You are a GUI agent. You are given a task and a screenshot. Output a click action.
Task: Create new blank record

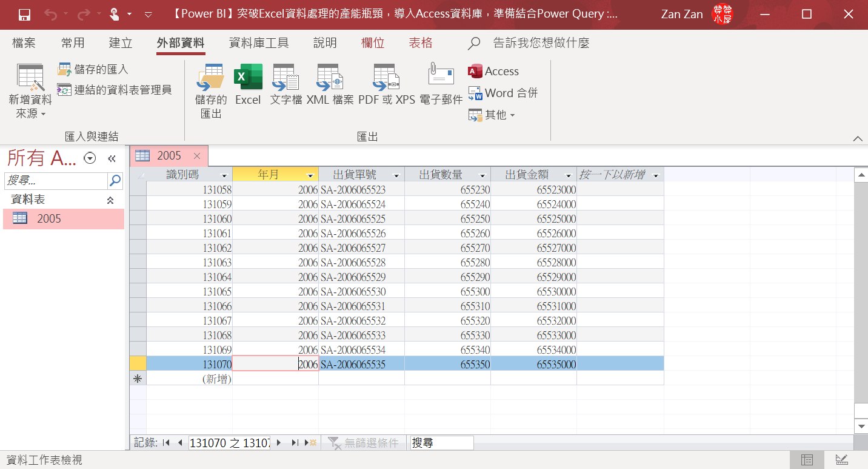point(310,443)
